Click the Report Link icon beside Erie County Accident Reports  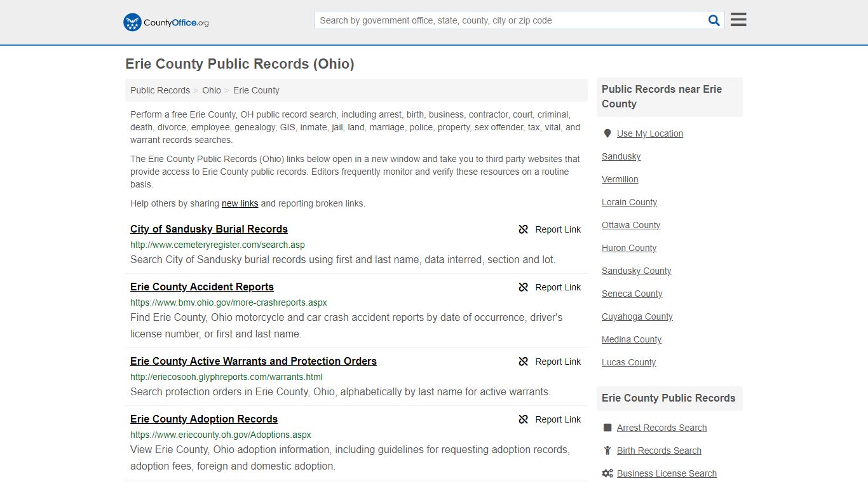click(x=523, y=287)
